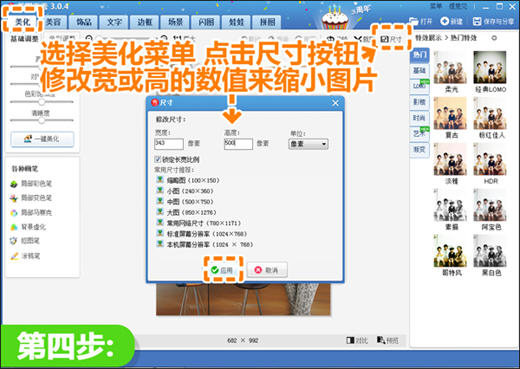Apply the 复古 effect thumbnail

450,113
